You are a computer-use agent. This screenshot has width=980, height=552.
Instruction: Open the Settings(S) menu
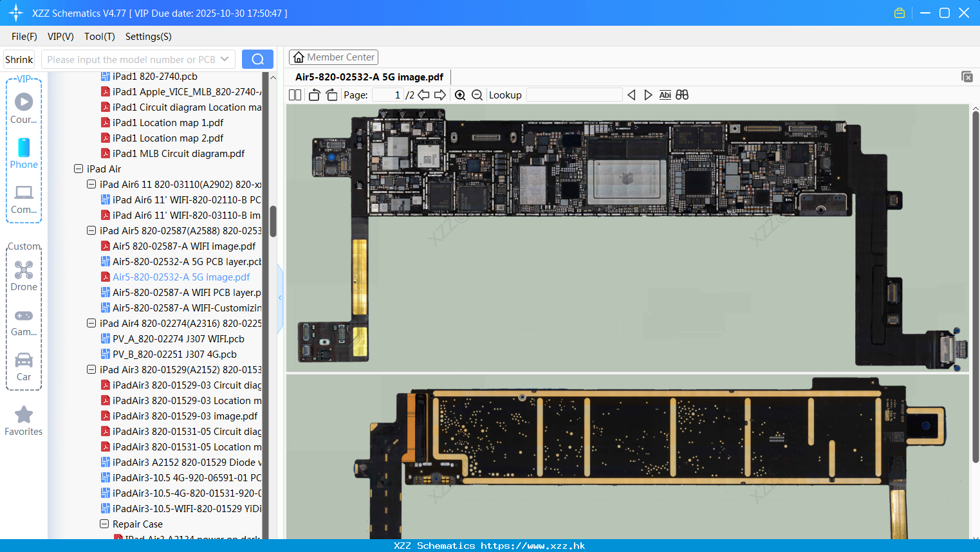point(149,37)
